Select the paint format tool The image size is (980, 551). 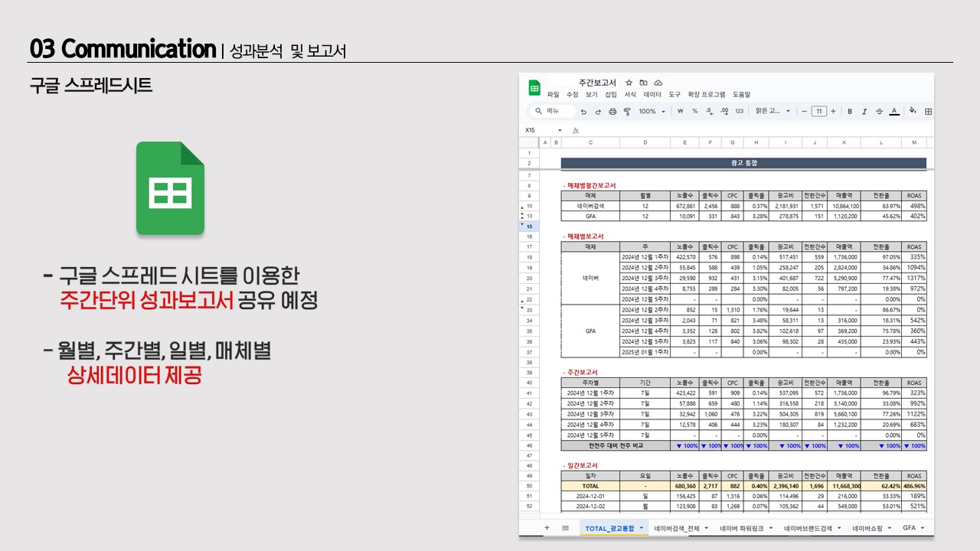tap(627, 112)
